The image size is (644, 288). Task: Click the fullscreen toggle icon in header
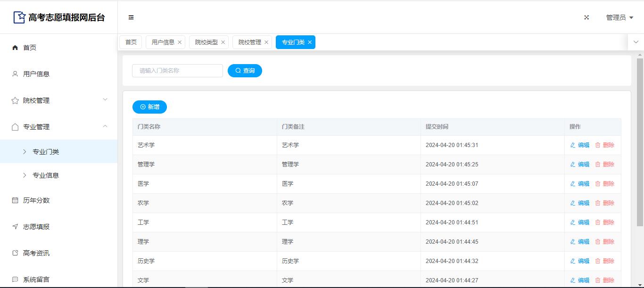pyautogui.click(x=586, y=17)
